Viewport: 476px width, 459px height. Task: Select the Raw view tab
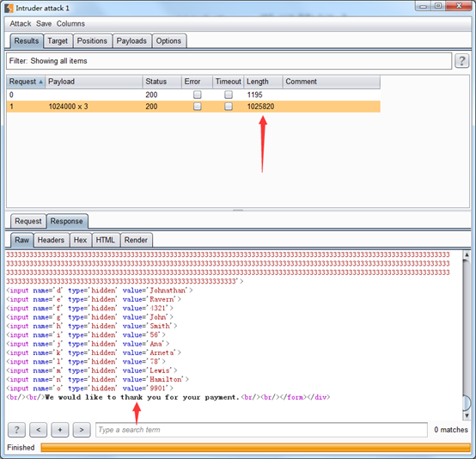22,240
